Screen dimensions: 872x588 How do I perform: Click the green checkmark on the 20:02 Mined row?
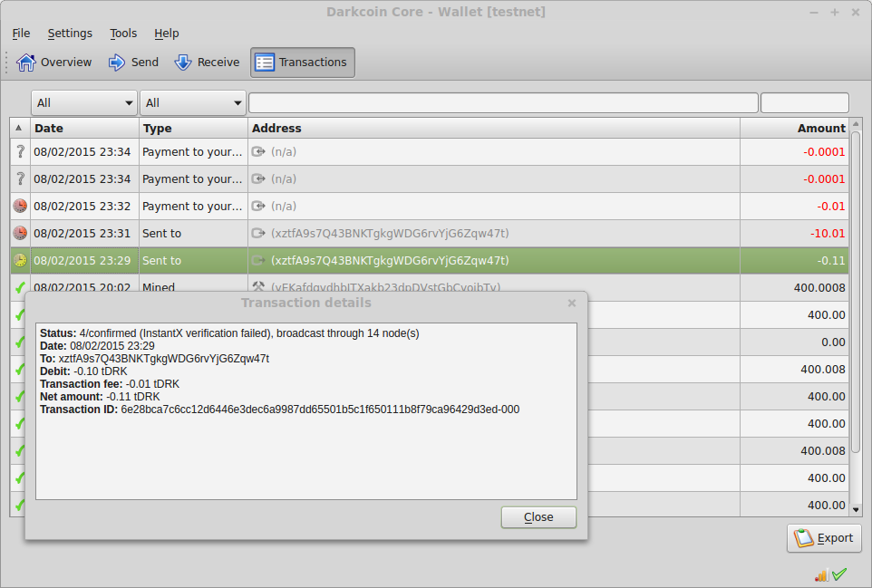20,287
